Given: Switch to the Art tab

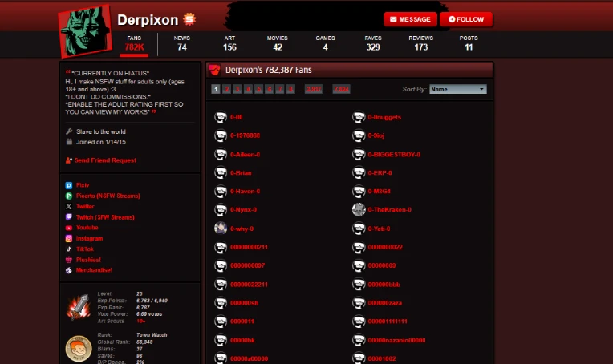Looking at the screenshot, I should [229, 42].
